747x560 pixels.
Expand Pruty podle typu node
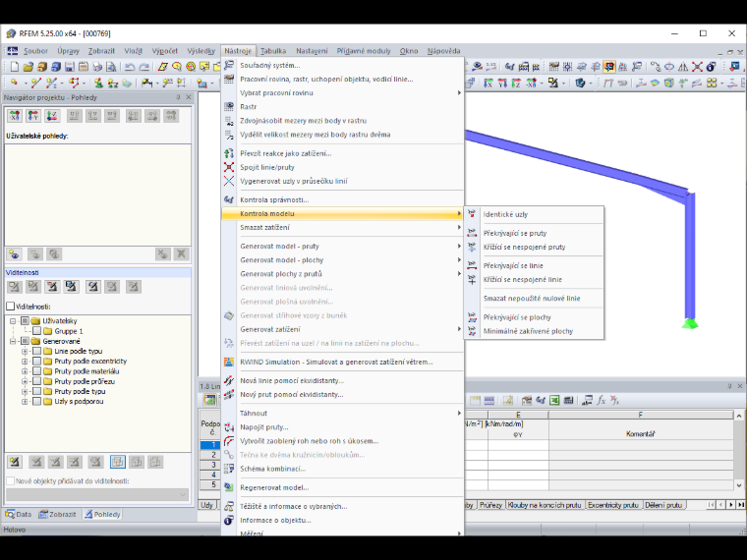pyautogui.click(x=25, y=391)
